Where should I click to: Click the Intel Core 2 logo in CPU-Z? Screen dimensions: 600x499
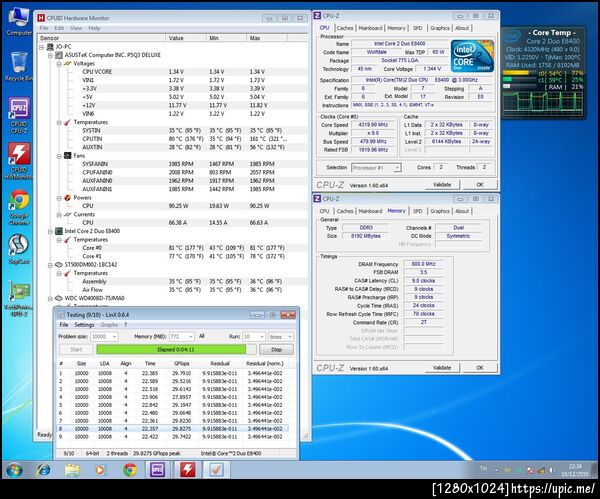[x=472, y=56]
